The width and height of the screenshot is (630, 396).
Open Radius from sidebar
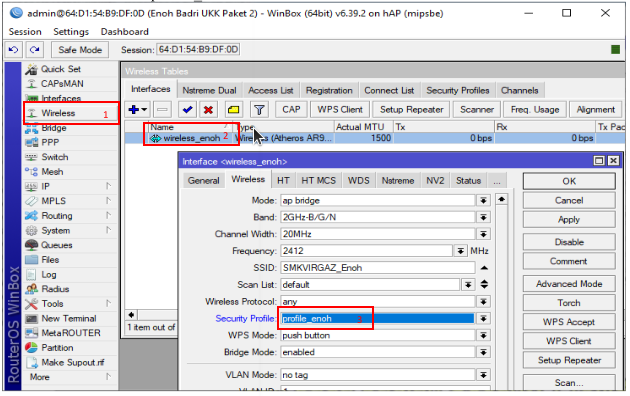click(x=55, y=289)
